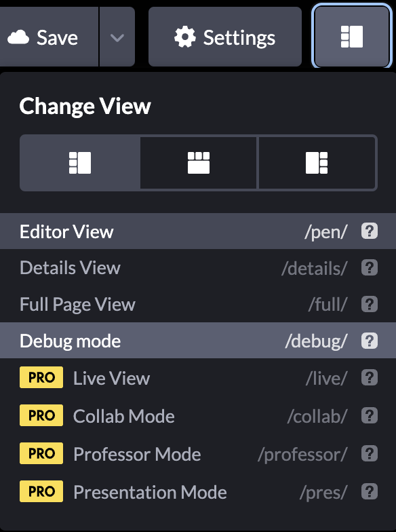Open Settings with the gear button
396x532 pixels.
(x=225, y=37)
